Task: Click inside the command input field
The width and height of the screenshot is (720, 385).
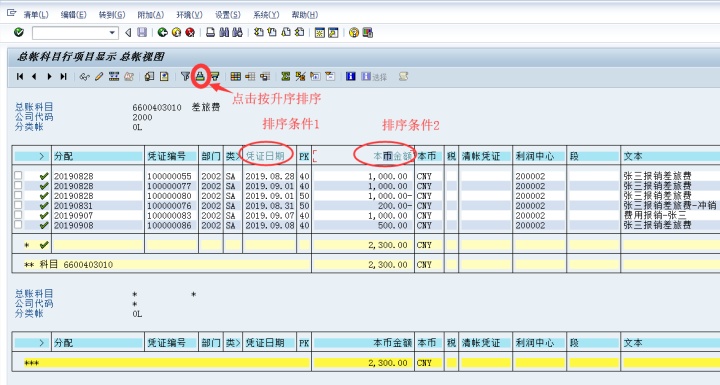Action: coord(70,33)
